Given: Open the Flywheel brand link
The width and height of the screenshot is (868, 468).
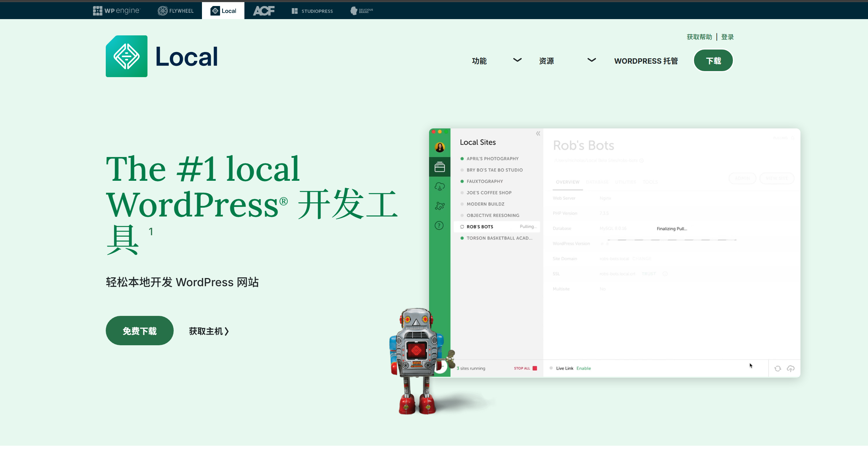Looking at the screenshot, I should 175,11.
